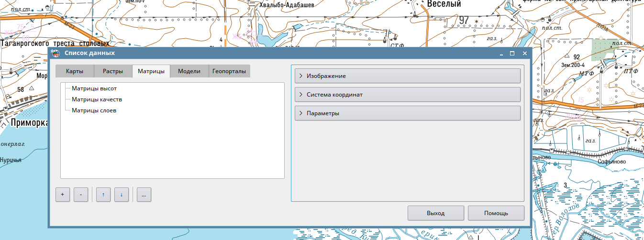Viewport: 644px width, 240px height.
Task: Go to the Геопорталы tab
Action: [x=229, y=71]
